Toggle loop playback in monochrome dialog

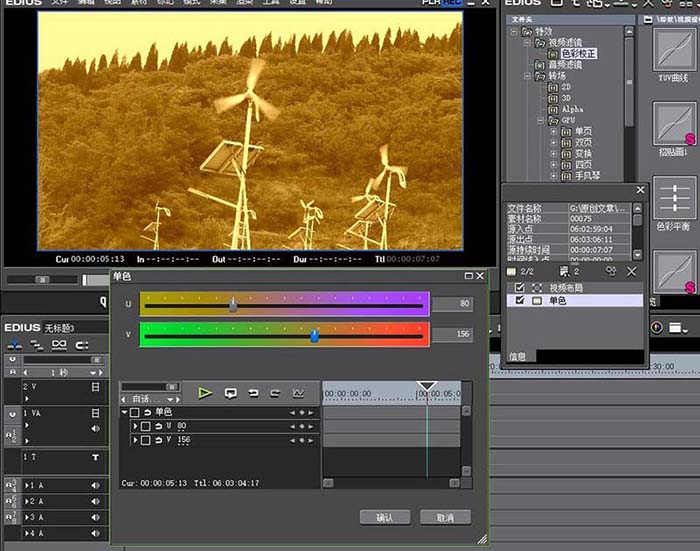[230, 393]
